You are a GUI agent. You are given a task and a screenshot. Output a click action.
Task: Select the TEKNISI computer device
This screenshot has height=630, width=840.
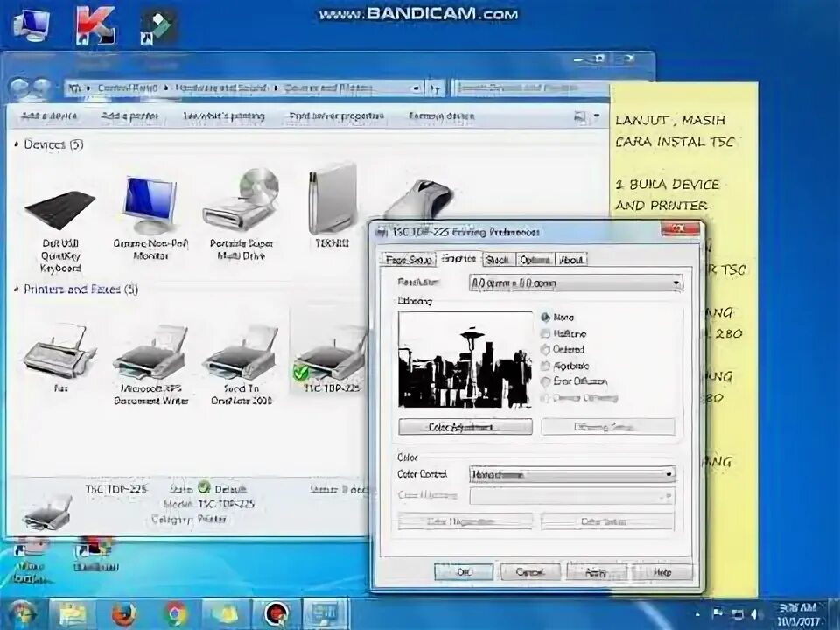point(332,206)
